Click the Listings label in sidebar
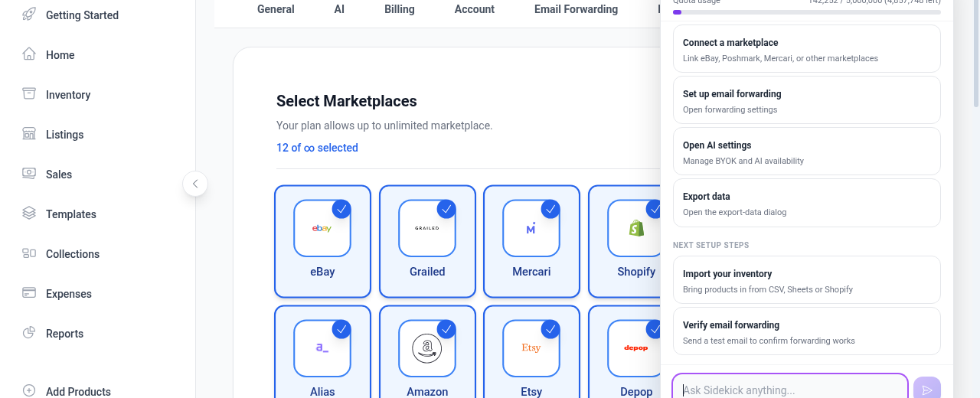The image size is (980, 398). [65, 135]
